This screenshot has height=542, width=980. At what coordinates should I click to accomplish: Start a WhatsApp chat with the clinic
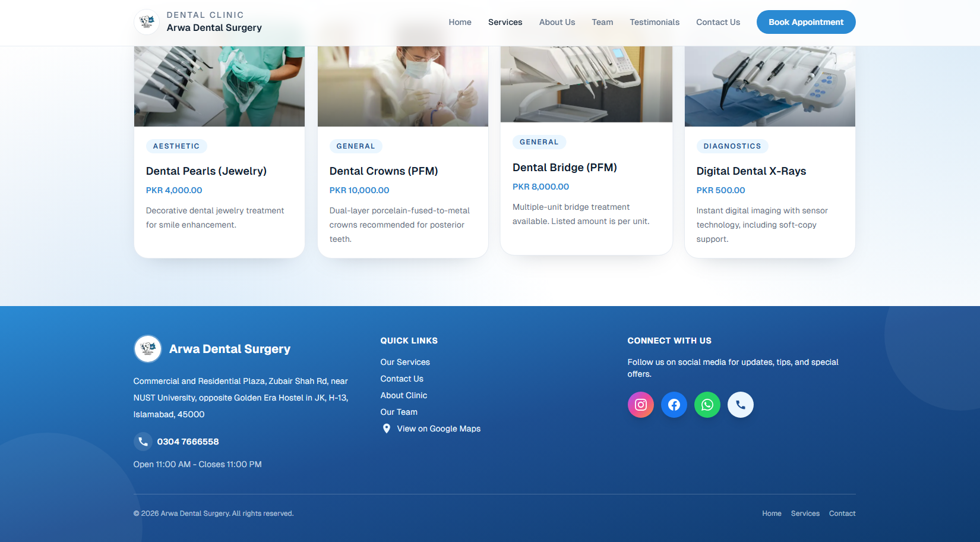(x=707, y=405)
